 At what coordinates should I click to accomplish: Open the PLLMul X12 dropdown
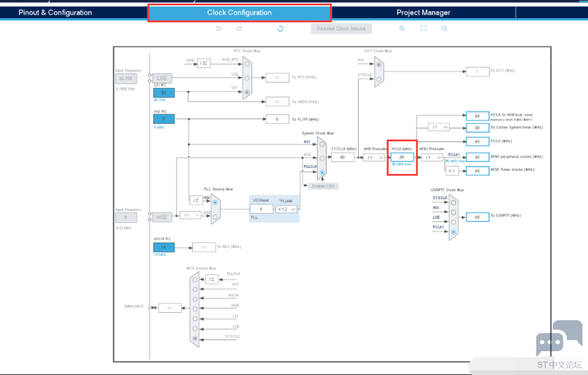pos(287,209)
